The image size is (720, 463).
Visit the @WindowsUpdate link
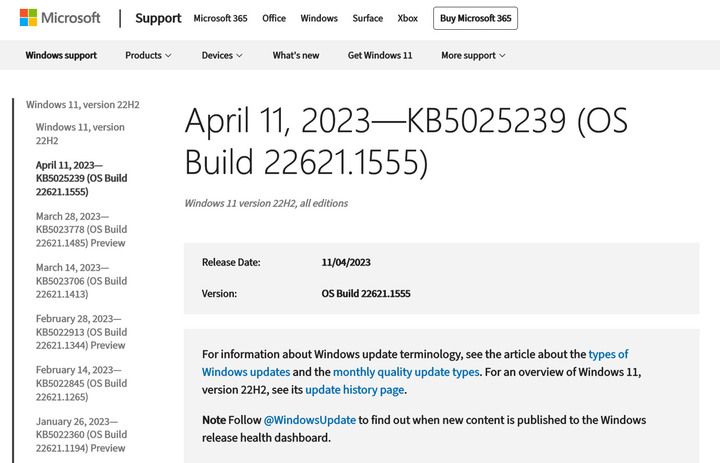pyautogui.click(x=309, y=420)
